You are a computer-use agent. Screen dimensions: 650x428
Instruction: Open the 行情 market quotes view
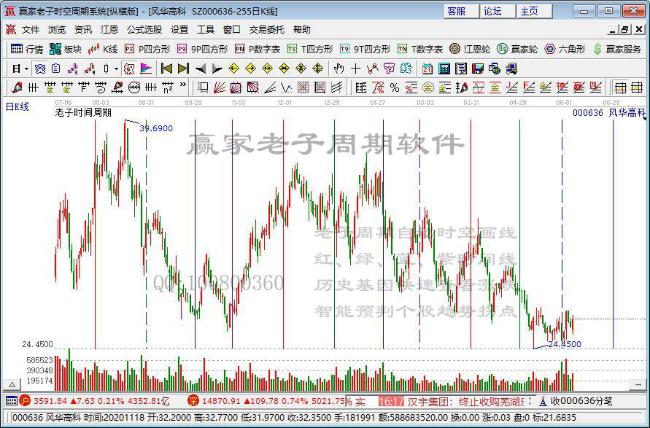(27, 49)
